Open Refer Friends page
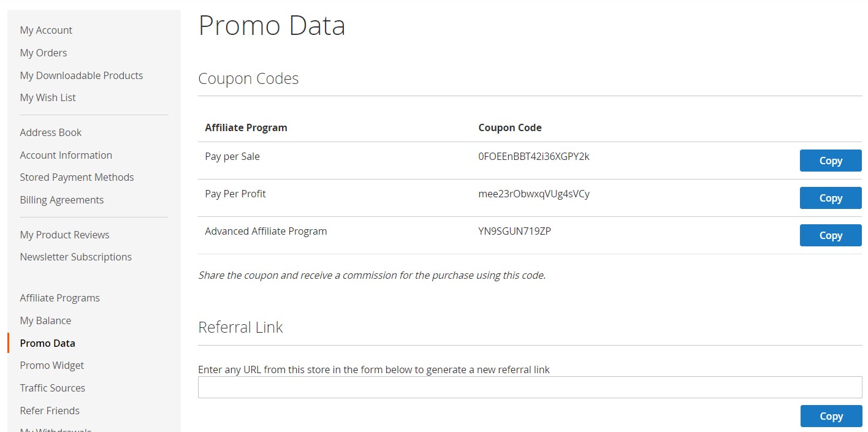The image size is (868, 432). coord(50,411)
